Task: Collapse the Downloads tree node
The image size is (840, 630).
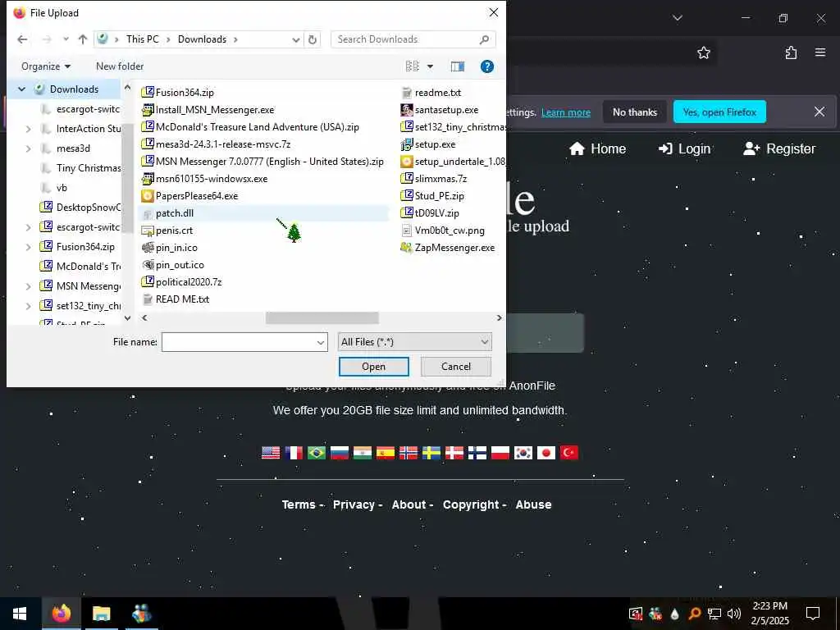Action: 21,89
